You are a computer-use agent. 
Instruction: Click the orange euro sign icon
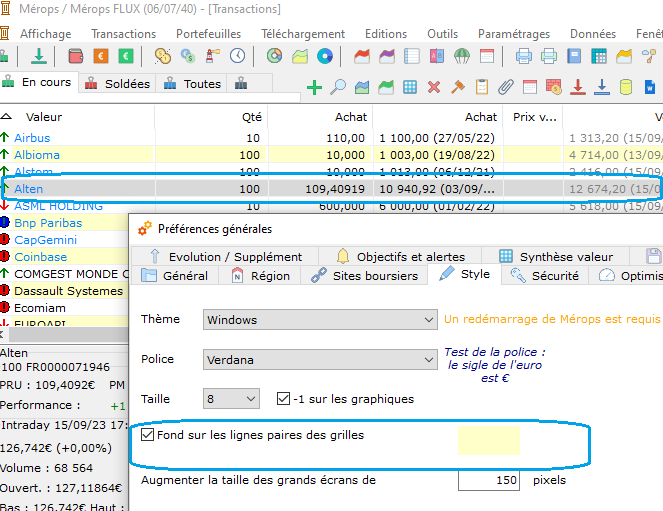point(101,56)
